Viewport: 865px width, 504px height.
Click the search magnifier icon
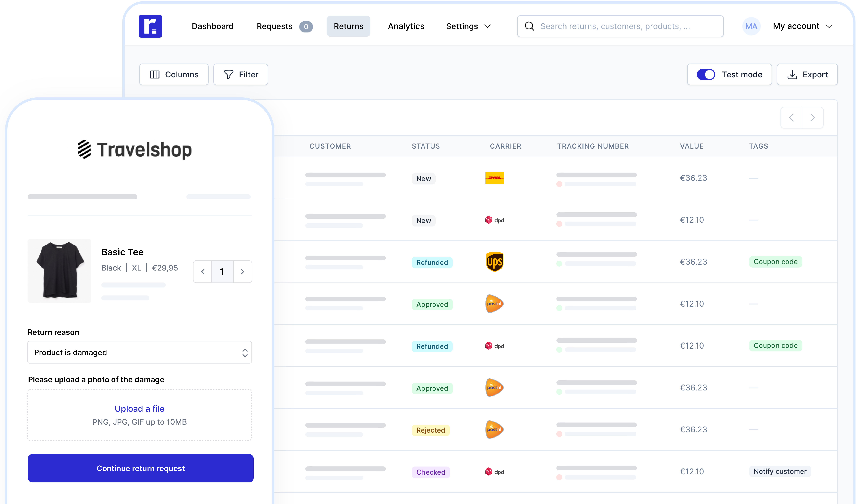click(529, 26)
